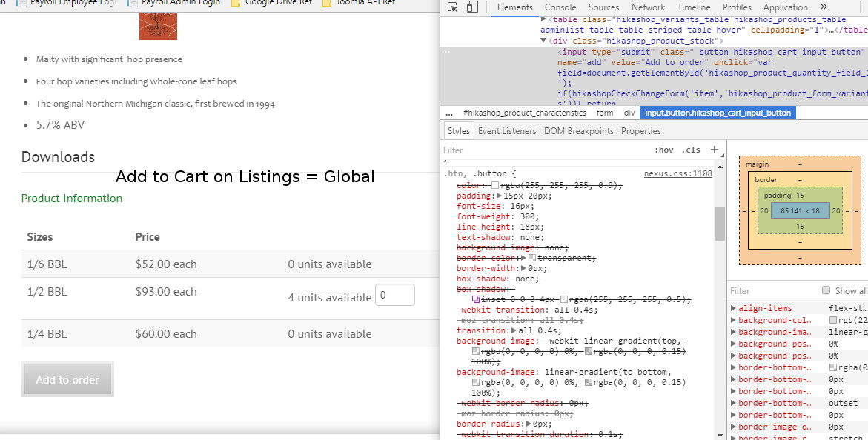Click the 1/2 BBL quantity input field
The width and height of the screenshot is (868, 440).
click(x=394, y=295)
